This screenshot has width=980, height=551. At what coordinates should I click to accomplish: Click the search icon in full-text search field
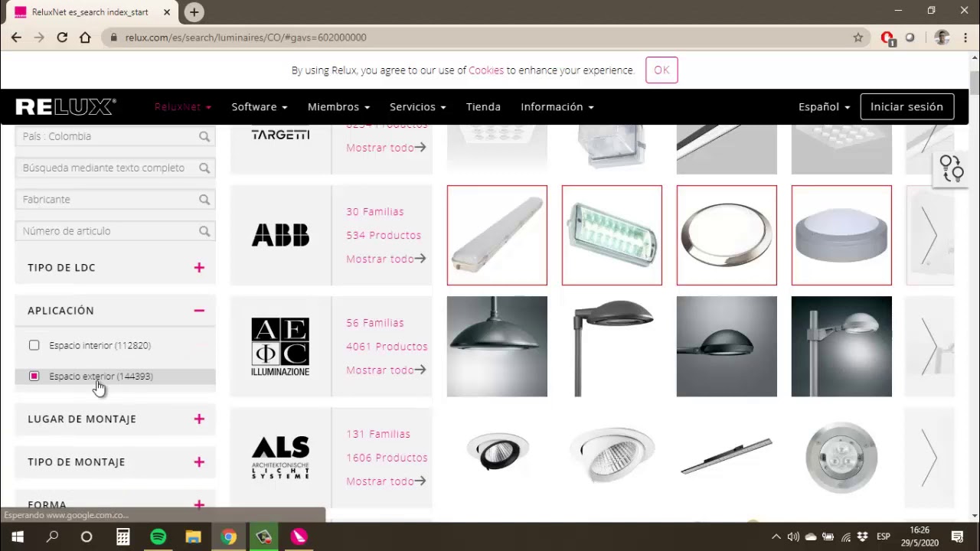[204, 168]
